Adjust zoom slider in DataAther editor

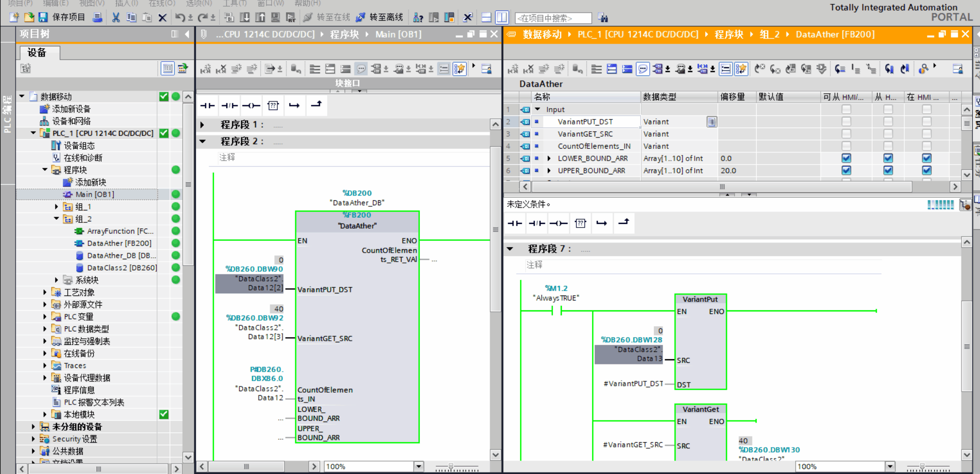pos(922,467)
